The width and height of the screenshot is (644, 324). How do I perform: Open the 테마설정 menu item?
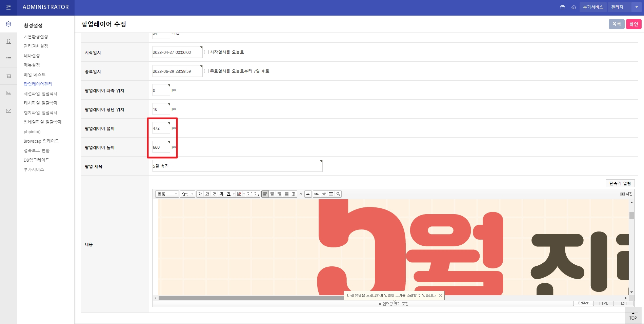click(x=32, y=56)
